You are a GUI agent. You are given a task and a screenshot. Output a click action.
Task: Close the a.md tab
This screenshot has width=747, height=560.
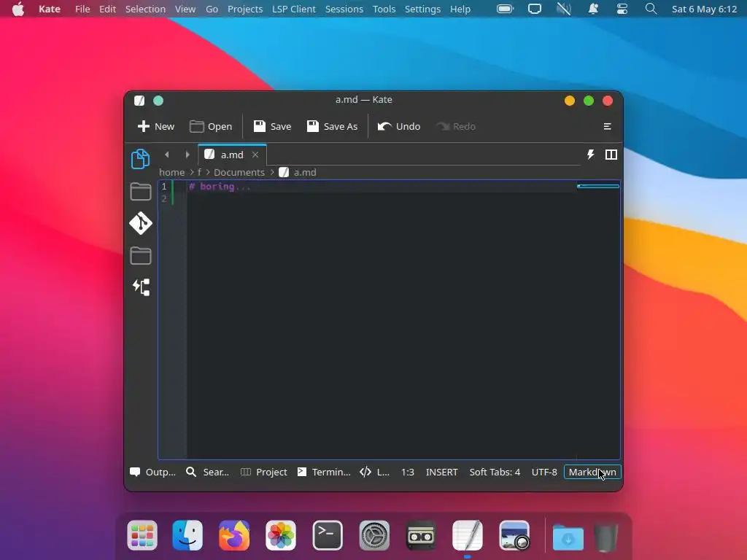[255, 155]
